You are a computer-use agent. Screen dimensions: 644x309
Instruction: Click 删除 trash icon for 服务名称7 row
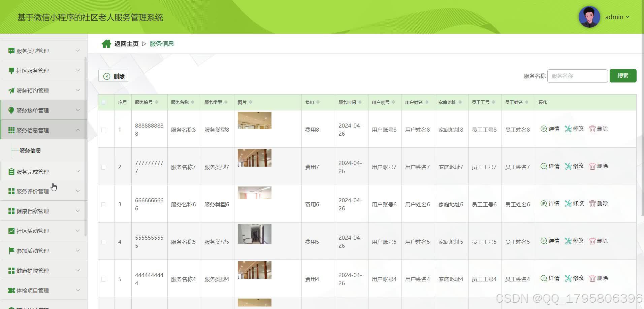pos(592,166)
